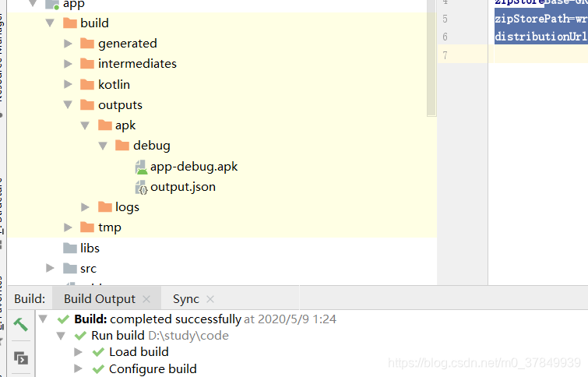Screen dimensions: 588x377
Task: Select output.json file name
Action: coord(183,187)
